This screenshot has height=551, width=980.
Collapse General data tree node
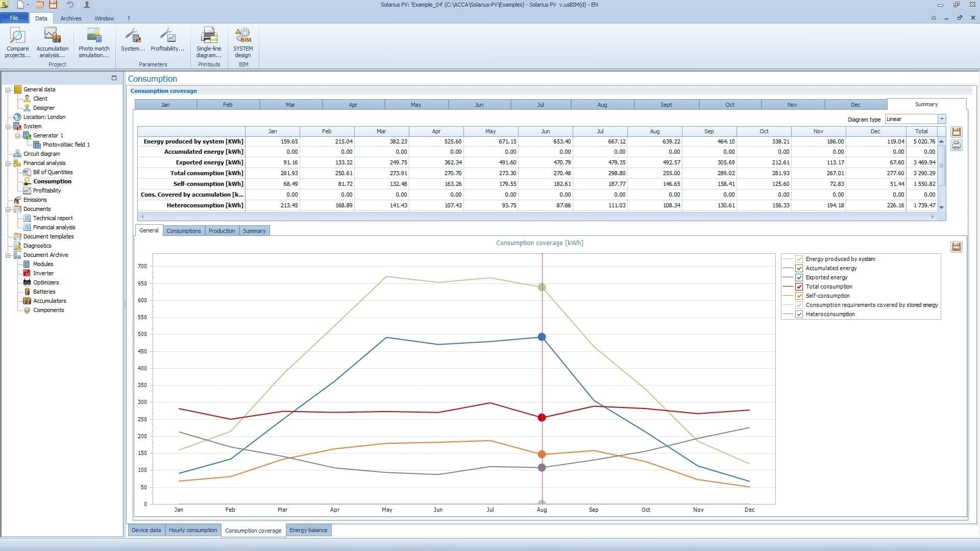tap(8, 89)
